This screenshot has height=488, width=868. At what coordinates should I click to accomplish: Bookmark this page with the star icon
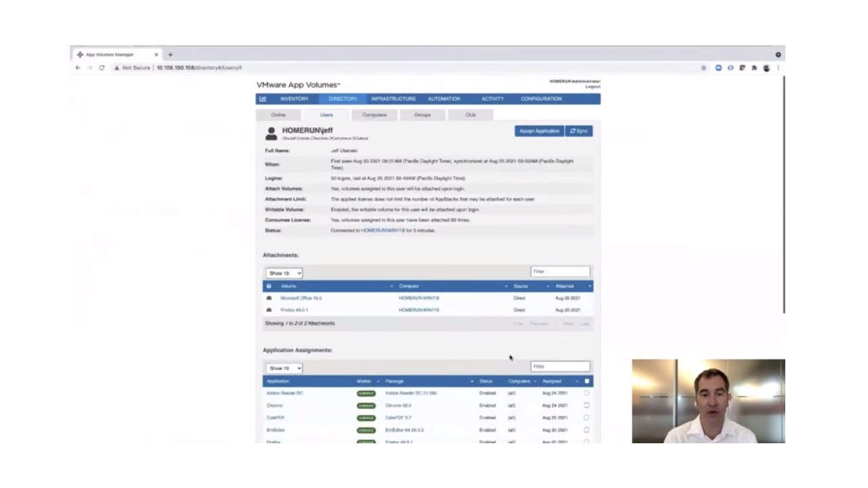pyautogui.click(x=704, y=68)
